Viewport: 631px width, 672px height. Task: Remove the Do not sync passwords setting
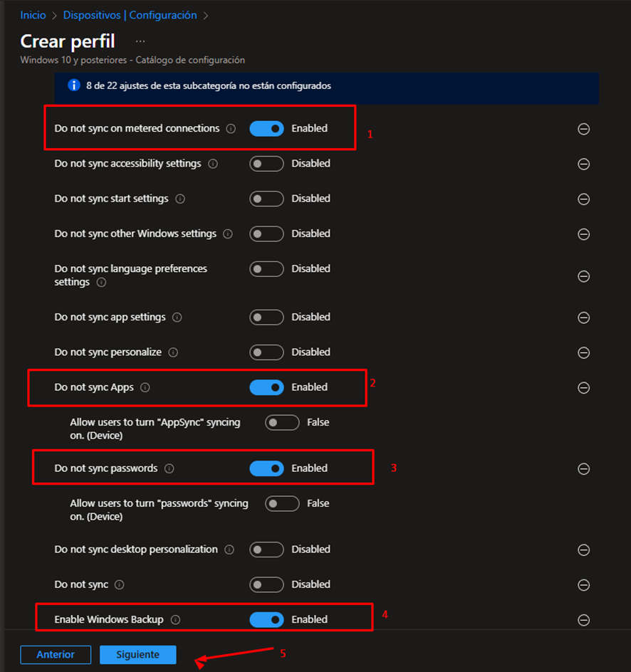[x=583, y=469]
